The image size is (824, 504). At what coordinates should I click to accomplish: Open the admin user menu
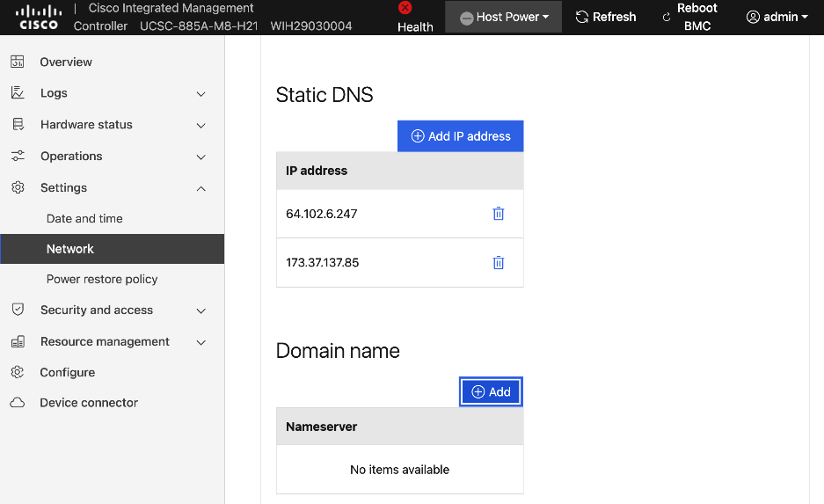click(777, 17)
